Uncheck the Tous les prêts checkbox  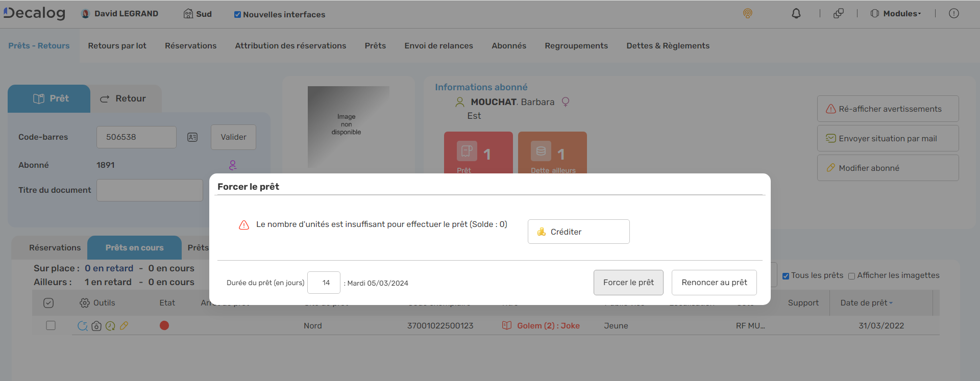coord(786,276)
